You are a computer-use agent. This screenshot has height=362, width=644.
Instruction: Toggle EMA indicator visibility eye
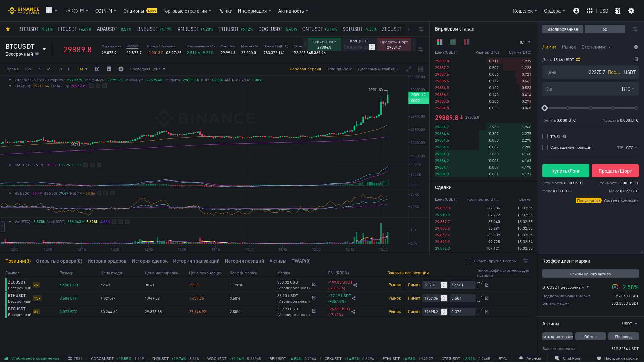(91, 86)
